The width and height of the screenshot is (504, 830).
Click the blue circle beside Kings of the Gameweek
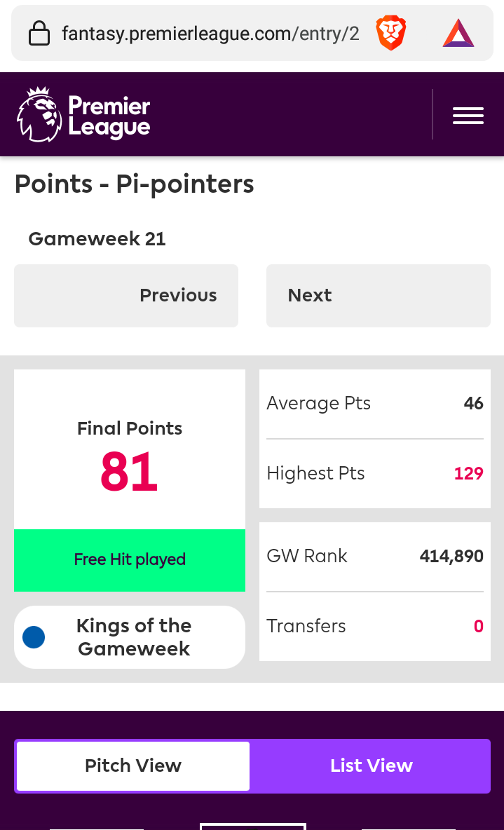pyautogui.click(x=34, y=637)
